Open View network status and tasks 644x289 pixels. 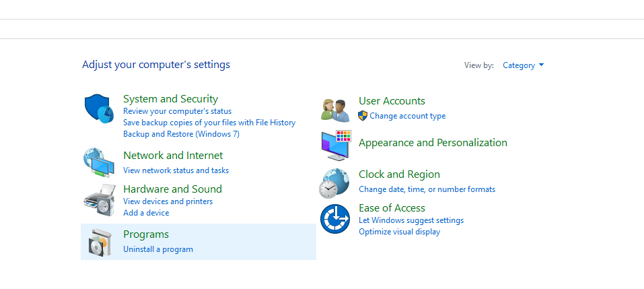(x=176, y=170)
